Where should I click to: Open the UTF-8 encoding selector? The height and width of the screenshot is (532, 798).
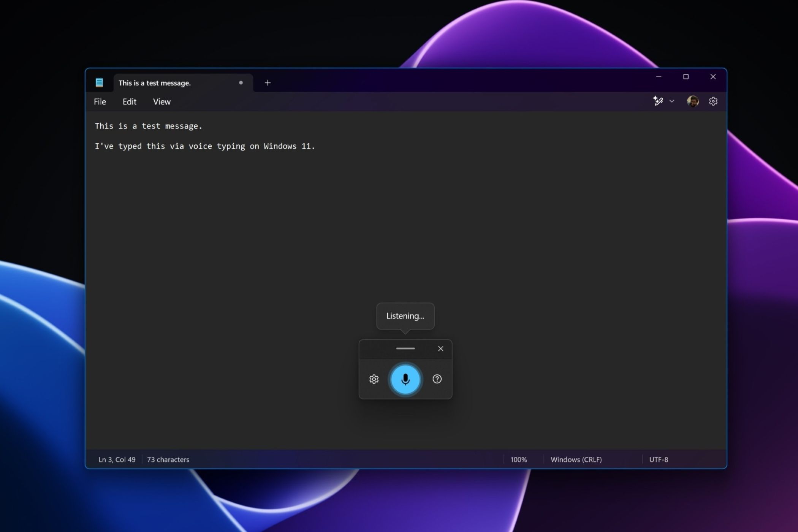click(x=658, y=459)
